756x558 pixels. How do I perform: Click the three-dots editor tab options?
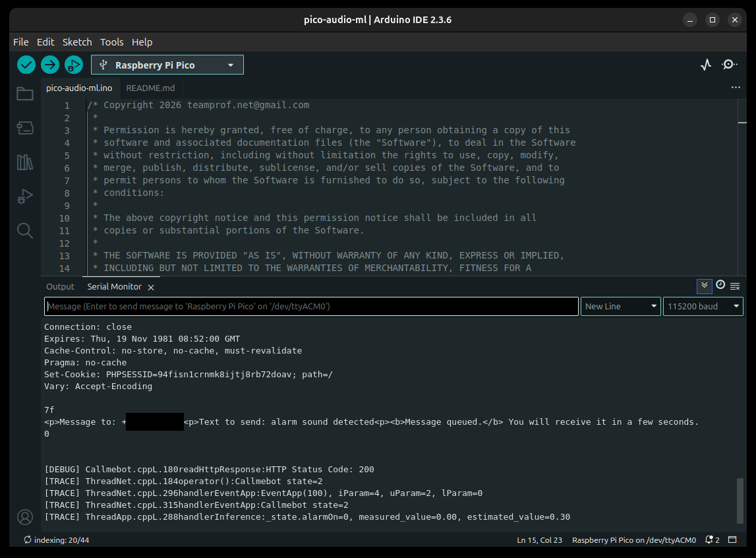736,87
